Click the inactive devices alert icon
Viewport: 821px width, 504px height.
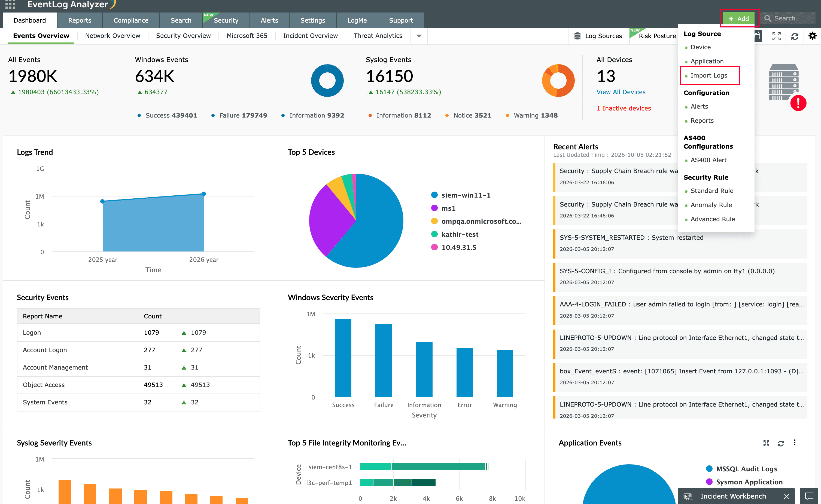point(798,103)
